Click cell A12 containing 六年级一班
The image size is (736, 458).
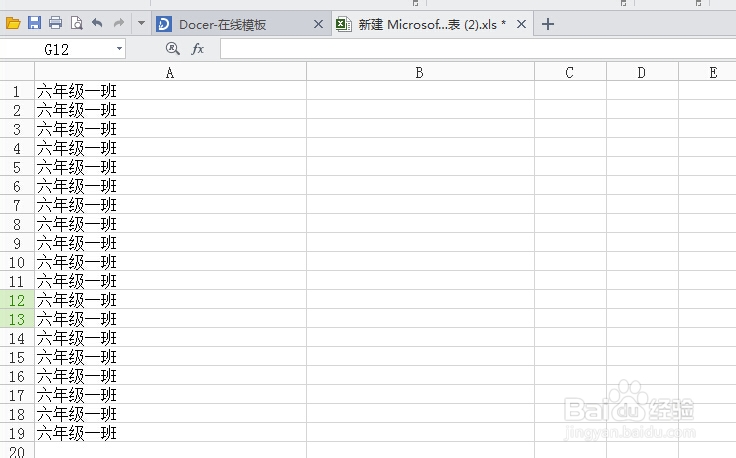click(x=170, y=299)
